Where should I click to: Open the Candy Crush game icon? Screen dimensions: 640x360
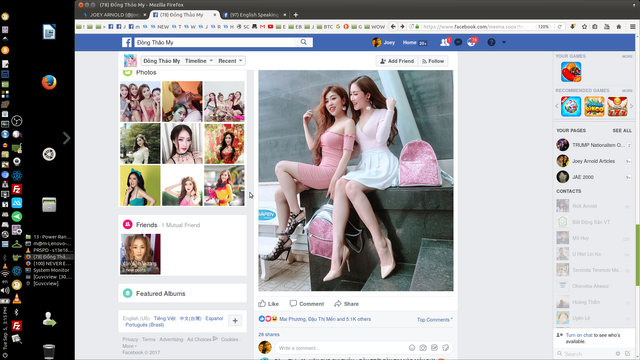[571, 72]
